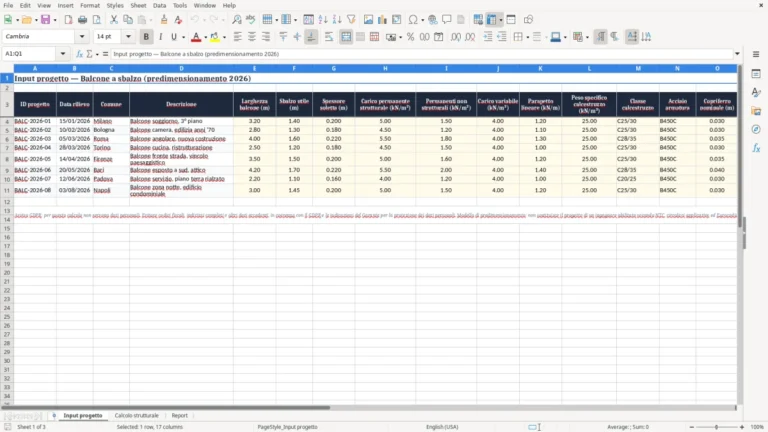Open the Data menu

coord(159,5)
